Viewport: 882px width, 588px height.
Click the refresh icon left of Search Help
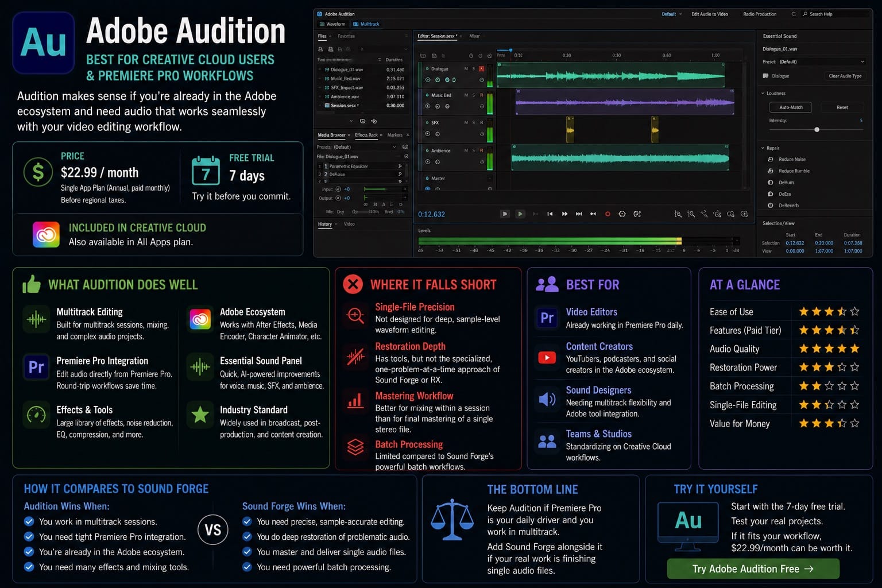794,14
